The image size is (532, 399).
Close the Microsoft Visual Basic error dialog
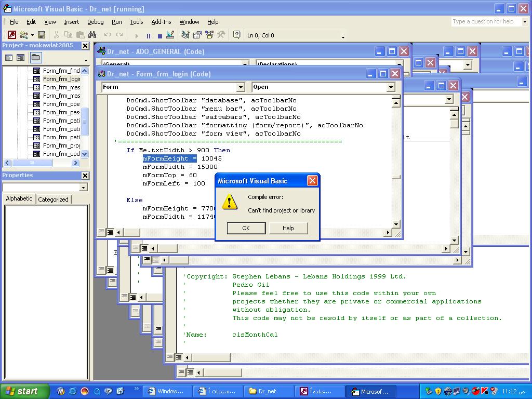312,180
